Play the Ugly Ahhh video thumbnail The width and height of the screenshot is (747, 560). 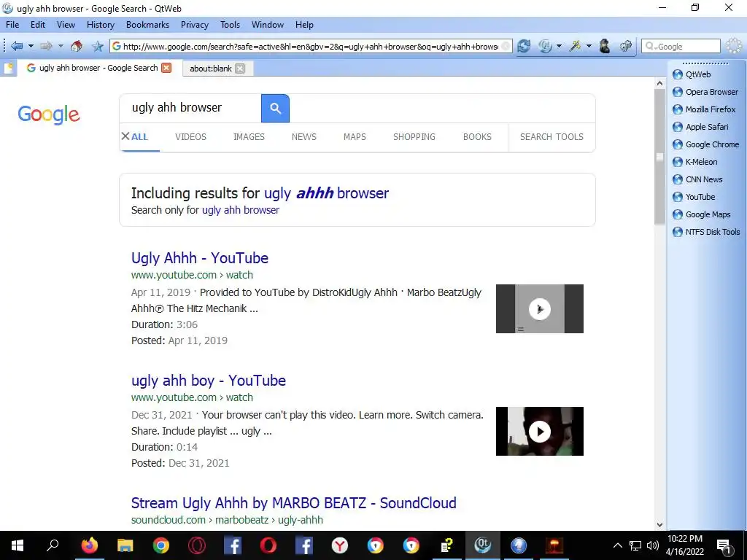click(540, 308)
